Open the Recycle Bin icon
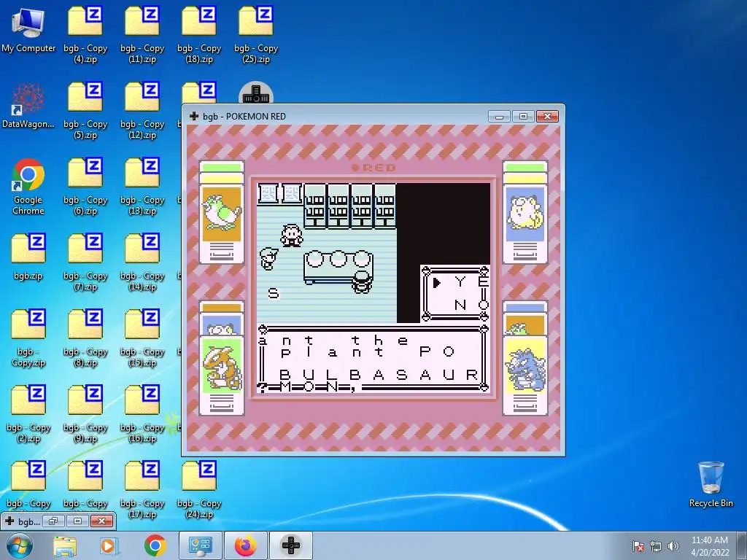 [x=711, y=484]
